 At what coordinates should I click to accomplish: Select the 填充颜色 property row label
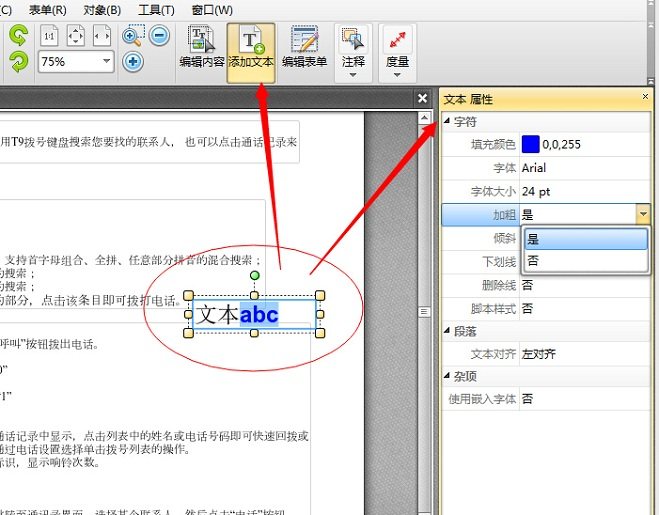(x=493, y=145)
